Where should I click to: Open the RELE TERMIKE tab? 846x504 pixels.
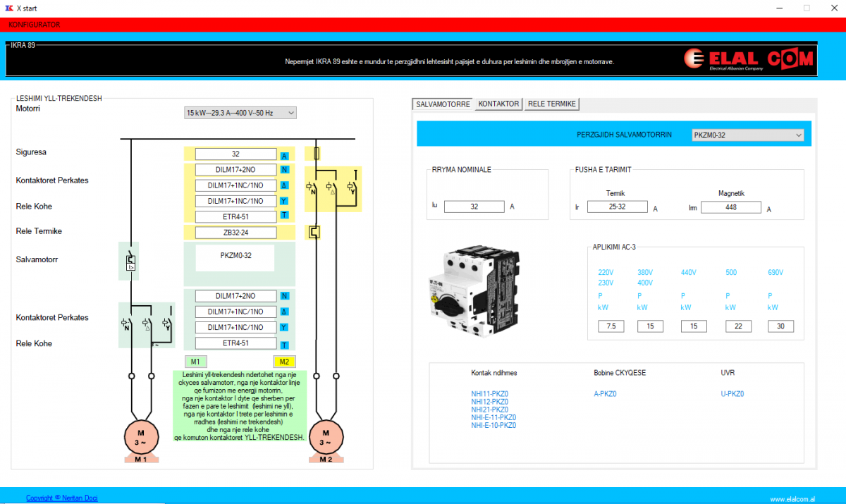point(552,104)
